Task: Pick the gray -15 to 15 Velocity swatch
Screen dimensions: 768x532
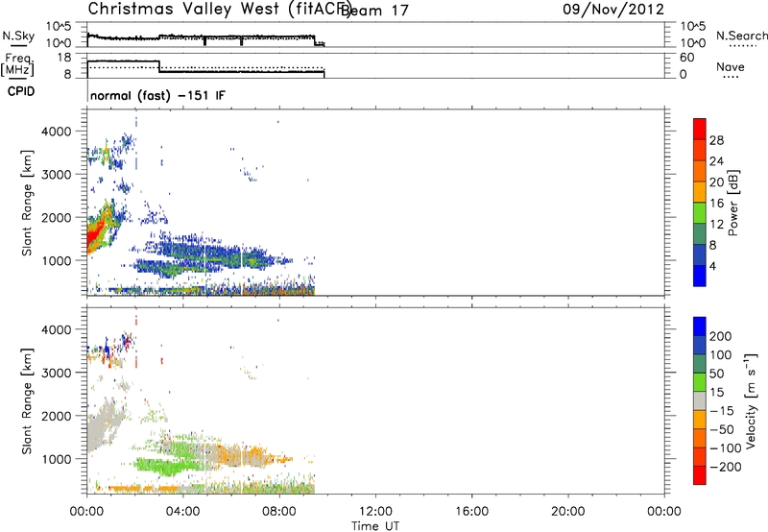Action: 700,400
